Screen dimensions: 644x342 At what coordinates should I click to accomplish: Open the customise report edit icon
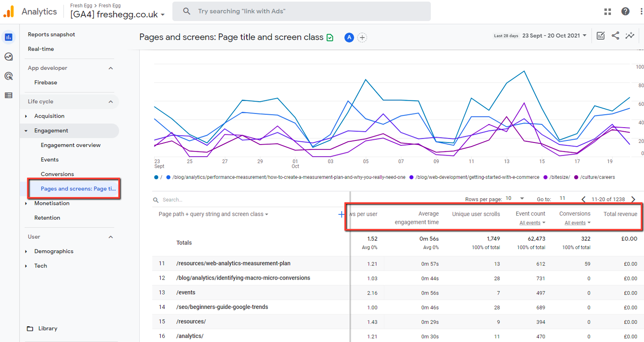pyautogui.click(x=601, y=36)
